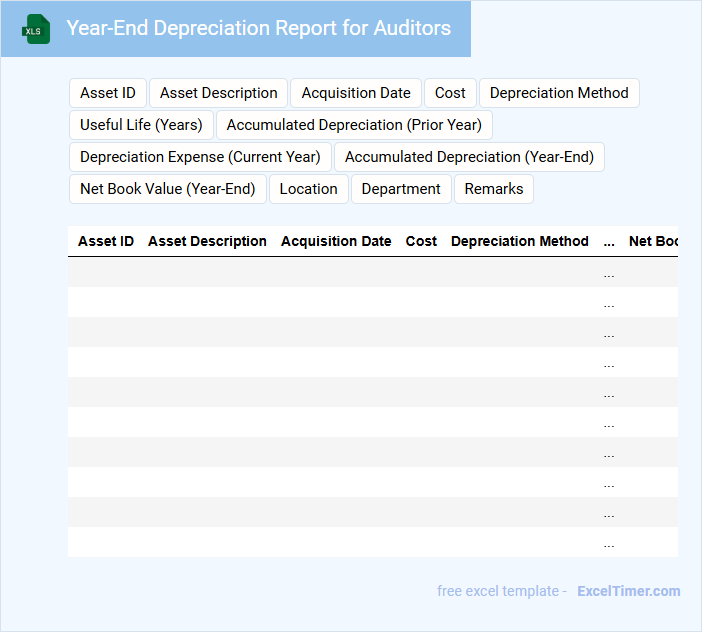This screenshot has width=702, height=632.
Task: Select the Asset Description tag
Action: (x=219, y=93)
